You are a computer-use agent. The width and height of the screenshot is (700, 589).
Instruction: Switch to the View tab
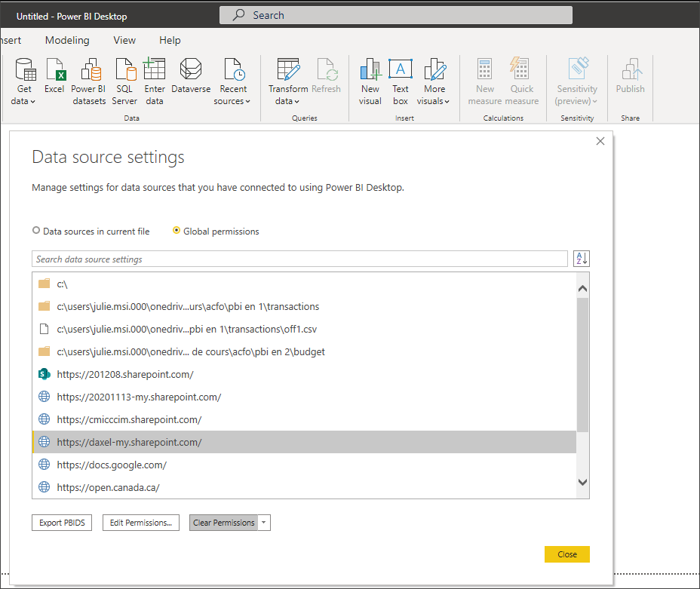point(124,40)
